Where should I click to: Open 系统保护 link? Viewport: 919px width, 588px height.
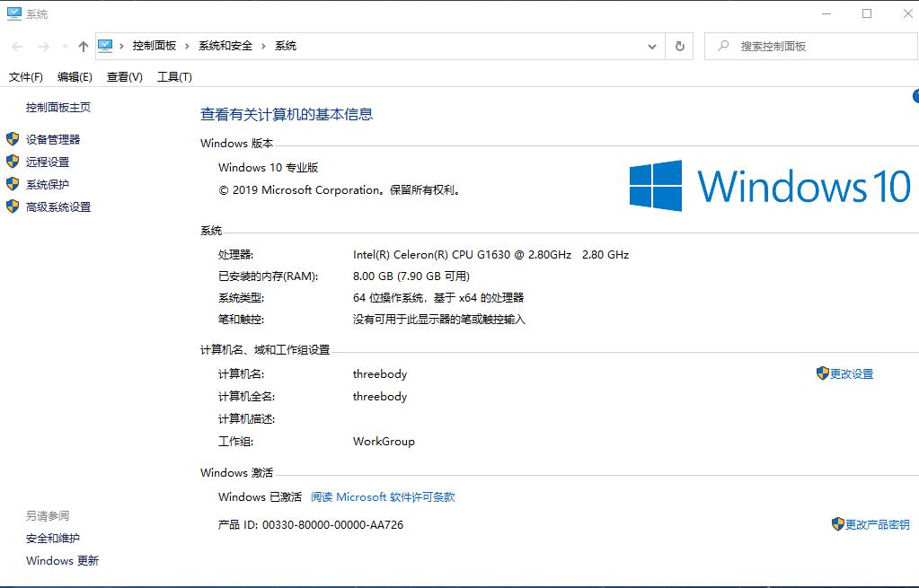click(x=48, y=185)
